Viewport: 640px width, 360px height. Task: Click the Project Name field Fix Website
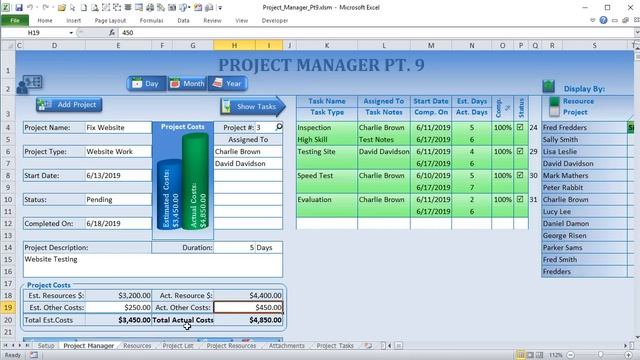tap(118, 128)
